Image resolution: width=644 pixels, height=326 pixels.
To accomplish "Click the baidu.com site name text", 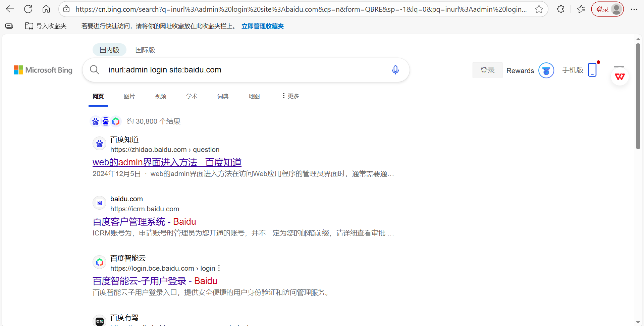I will (126, 199).
